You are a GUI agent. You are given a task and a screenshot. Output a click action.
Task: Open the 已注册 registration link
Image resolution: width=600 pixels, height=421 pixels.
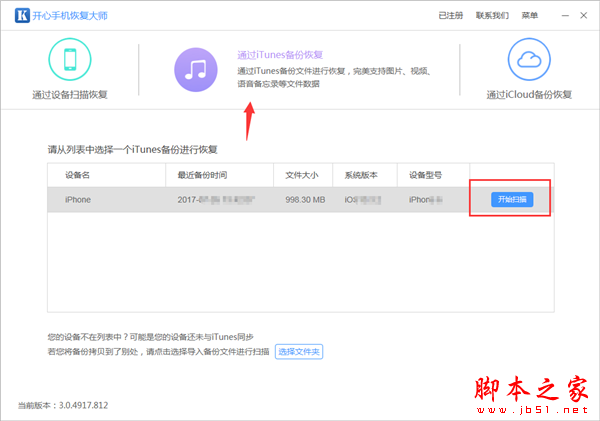pyautogui.click(x=451, y=15)
